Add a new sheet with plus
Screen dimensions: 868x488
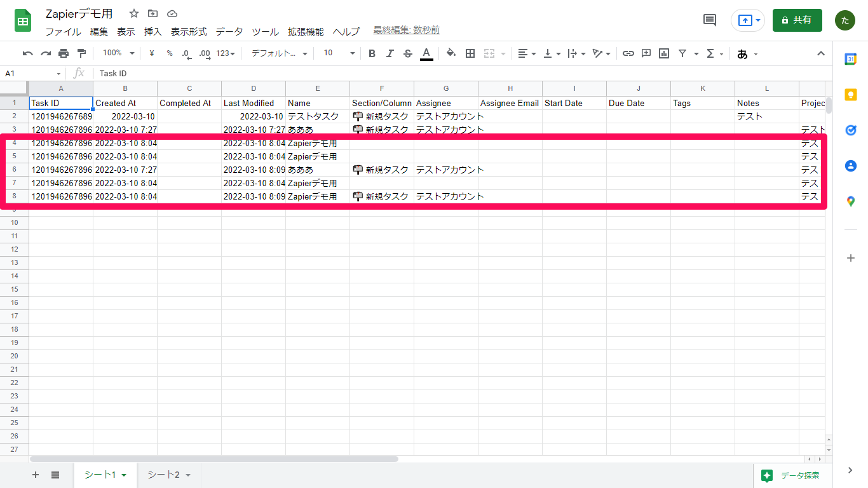36,475
